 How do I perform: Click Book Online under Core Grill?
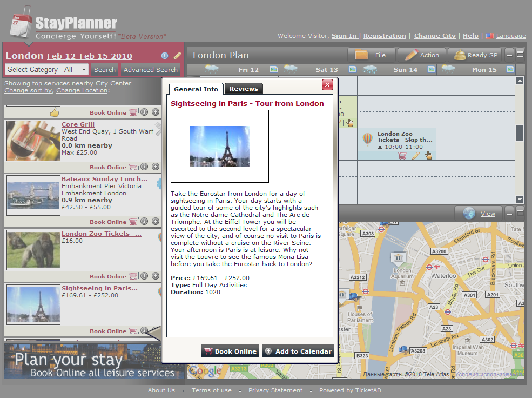[107, 167]
